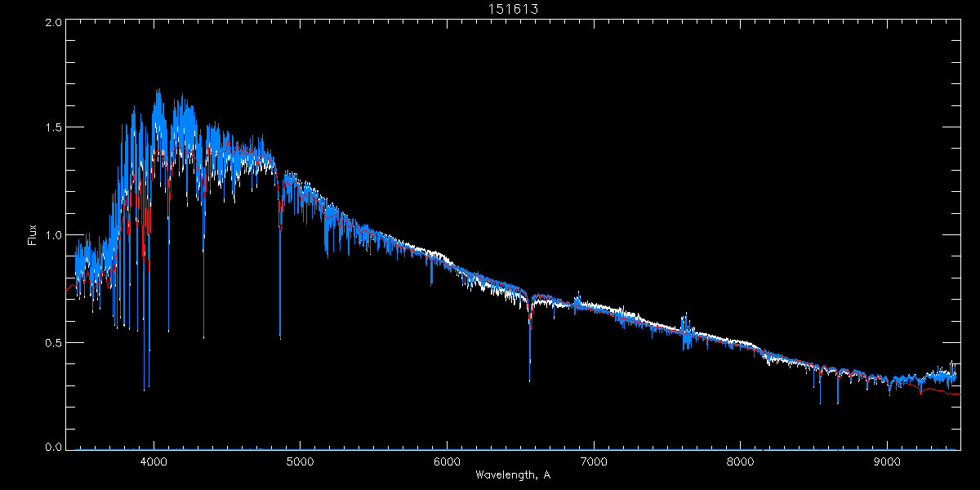Click bottom of deep absorption line near 4860
The image size is (980, 490).
[280, 336]
